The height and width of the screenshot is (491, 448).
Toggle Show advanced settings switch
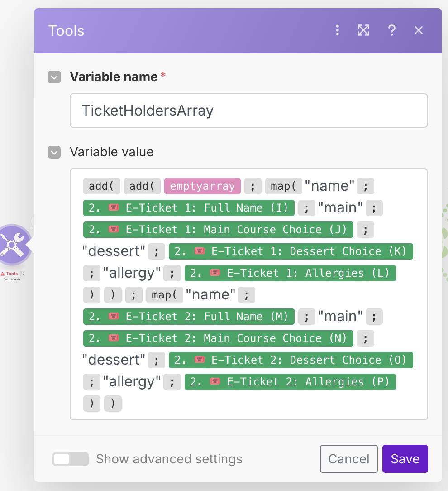click(71, 459)
